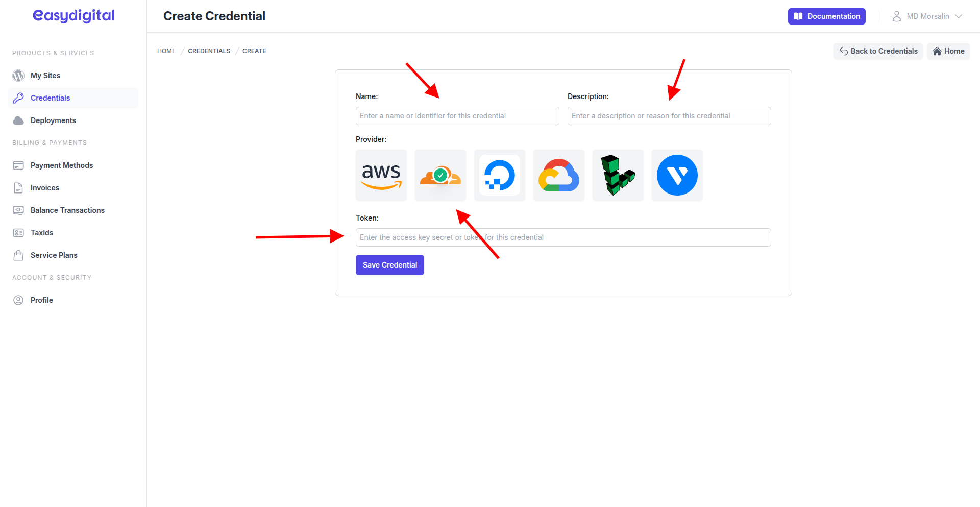Navigate to the HOME breadcrumb
Screen dimensions: 980x507
tap(166, 51)
